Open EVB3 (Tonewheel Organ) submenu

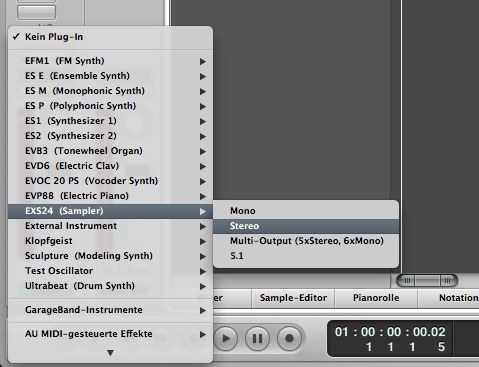pos(110,151)
